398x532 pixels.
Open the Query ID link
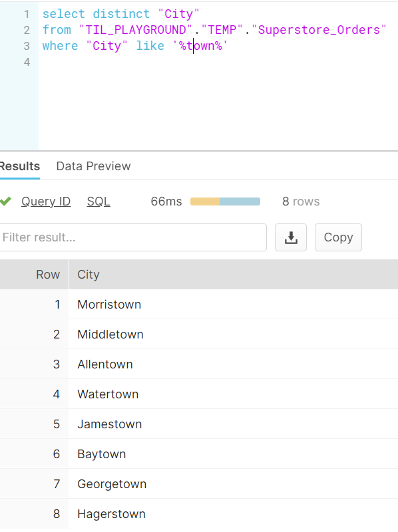(x=46, y=201)
